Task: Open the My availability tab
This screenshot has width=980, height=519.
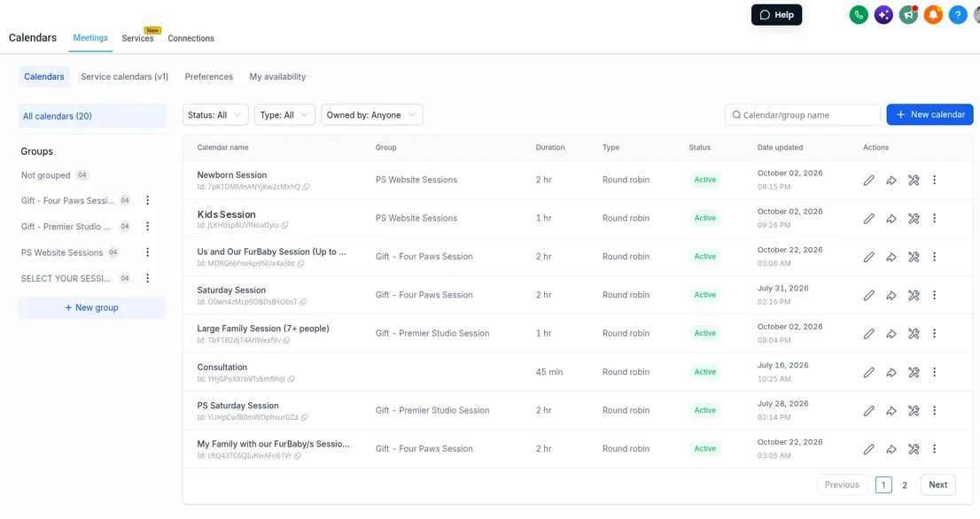Action: [x=277, y=77]
